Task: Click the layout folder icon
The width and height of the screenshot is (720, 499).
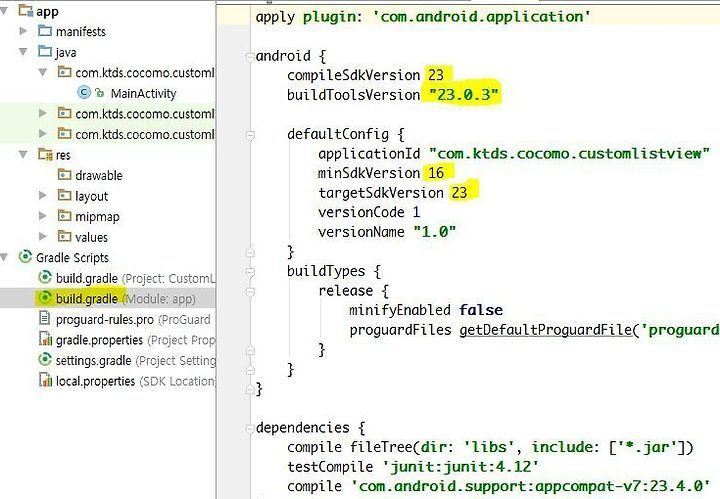Action: [x=64, y=195]
